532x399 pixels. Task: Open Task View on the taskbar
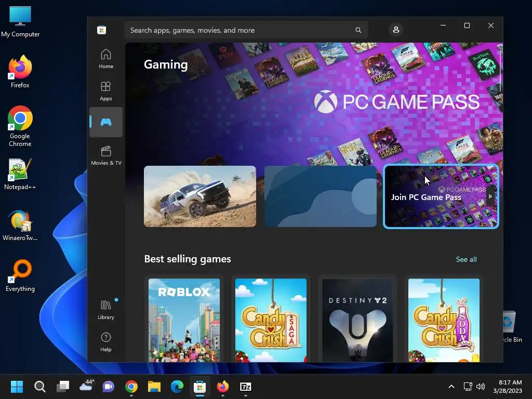click(63, 387)
